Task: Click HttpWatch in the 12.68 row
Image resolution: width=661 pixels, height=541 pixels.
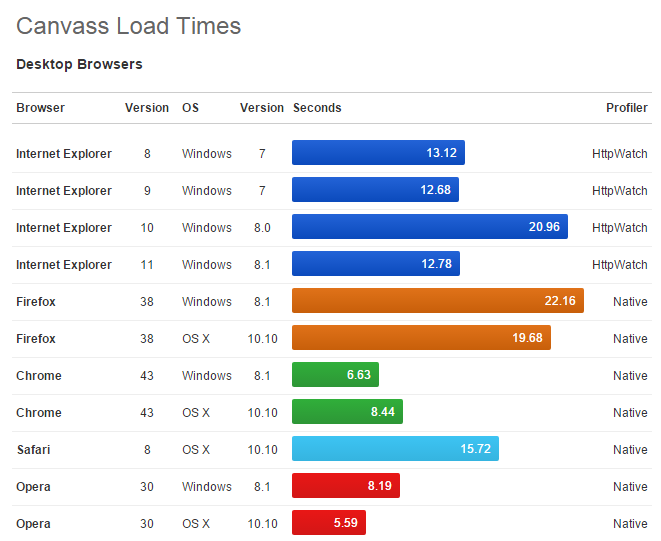Action: 620,191
